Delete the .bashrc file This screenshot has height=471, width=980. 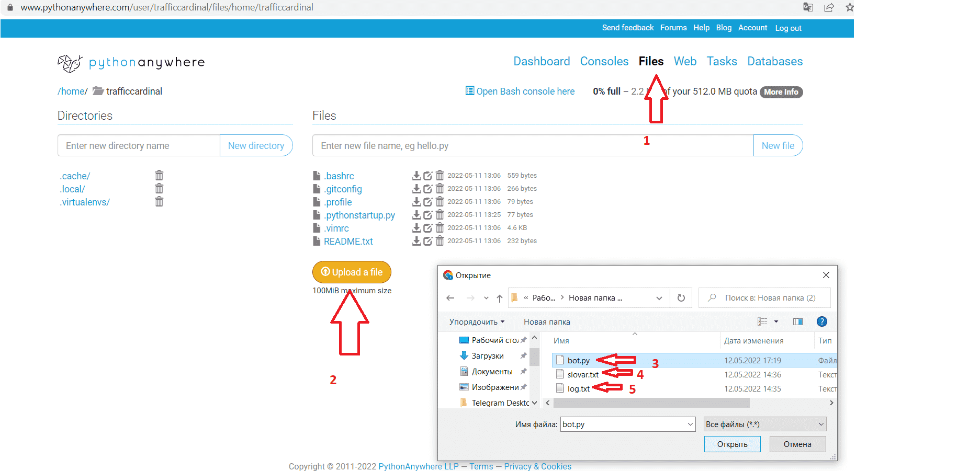pyautogui.click(x=440, y=176)
